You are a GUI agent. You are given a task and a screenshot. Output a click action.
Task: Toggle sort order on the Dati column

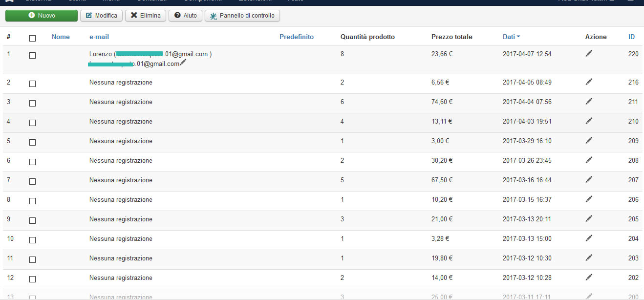point(511,37)
